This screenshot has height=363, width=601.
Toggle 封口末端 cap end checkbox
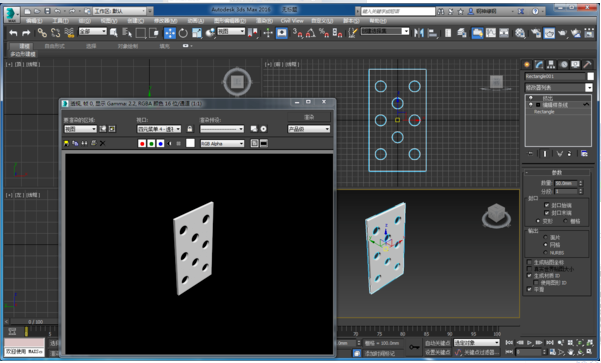click(547, 213)
